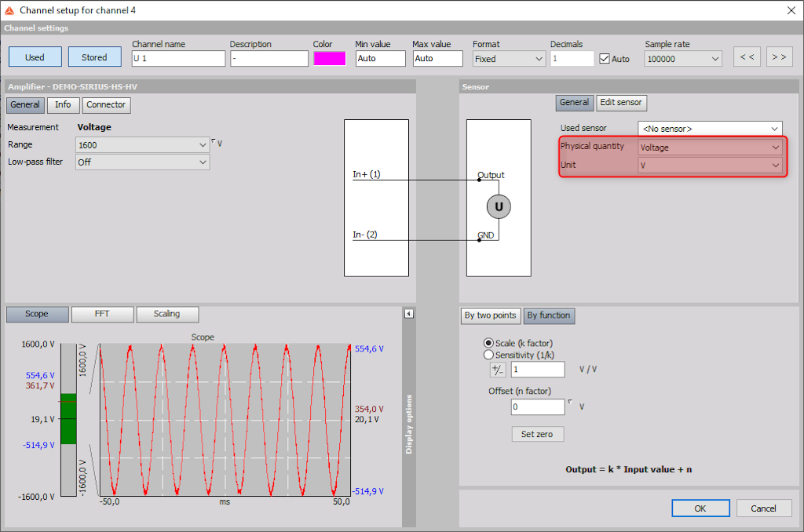Image resolution: width=804 pixels, height=532 pixels.
Task: Open the Low-pass filter dropdown
Action: click(143, 162)
